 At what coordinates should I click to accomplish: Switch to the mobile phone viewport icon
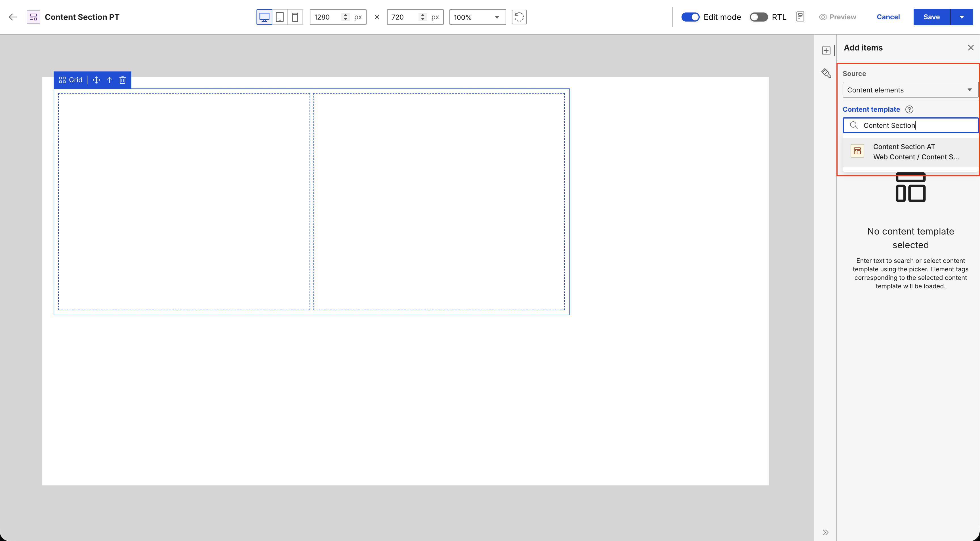pos(295,17)
